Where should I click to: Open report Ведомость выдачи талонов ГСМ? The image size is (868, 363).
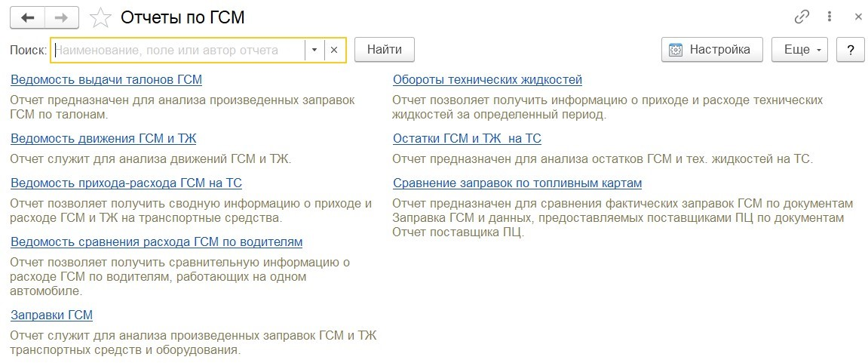[106, 80]
